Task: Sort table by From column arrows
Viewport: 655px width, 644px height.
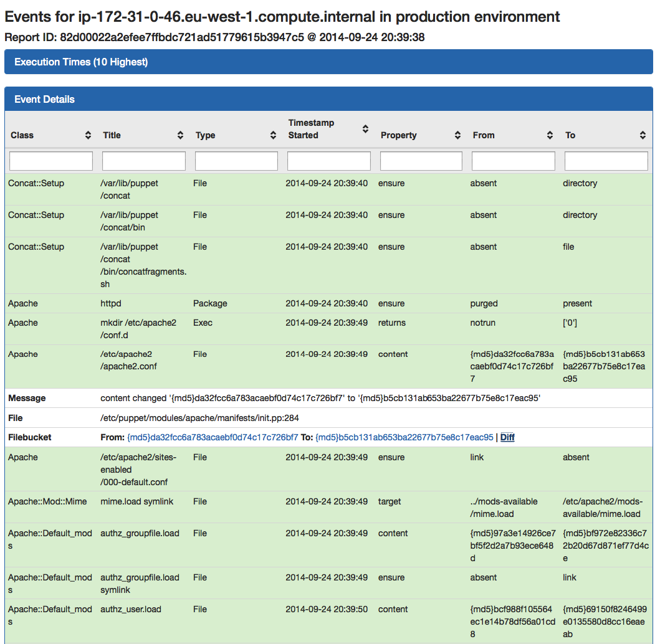Action: (x=550, y=135)
